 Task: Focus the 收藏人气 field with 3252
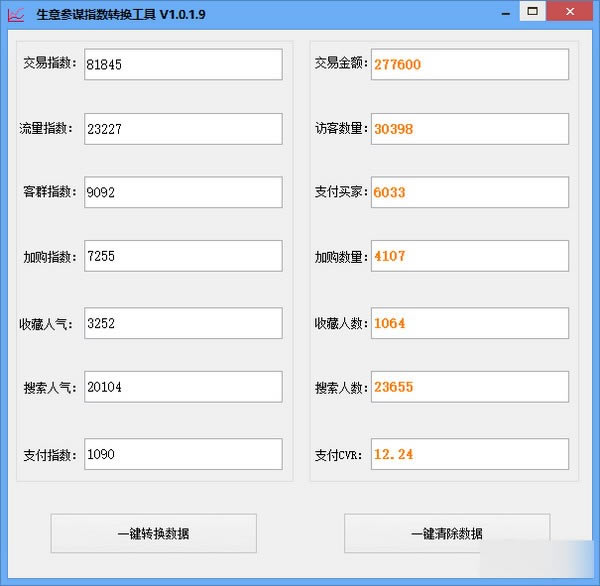tap(183, 323)
